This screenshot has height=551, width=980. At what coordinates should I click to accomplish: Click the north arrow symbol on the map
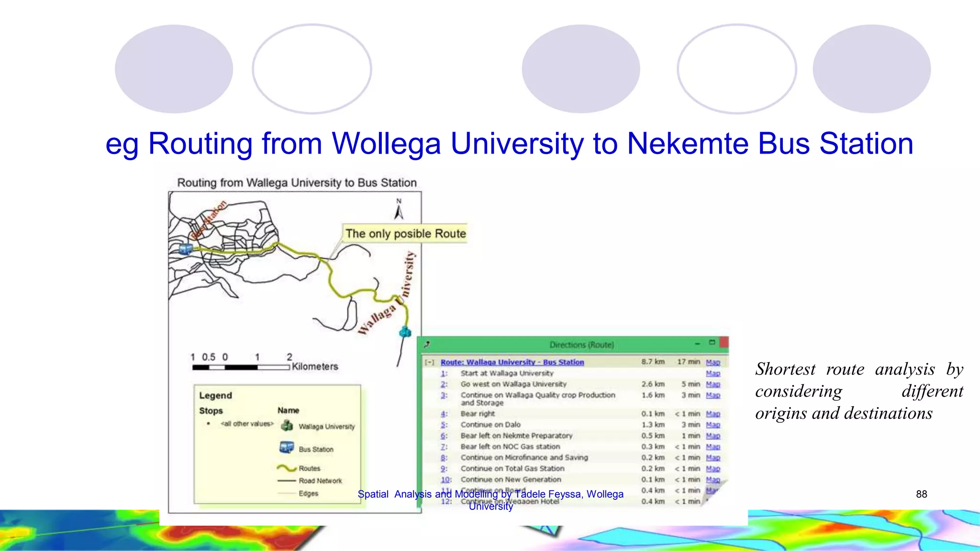(399, 209)
